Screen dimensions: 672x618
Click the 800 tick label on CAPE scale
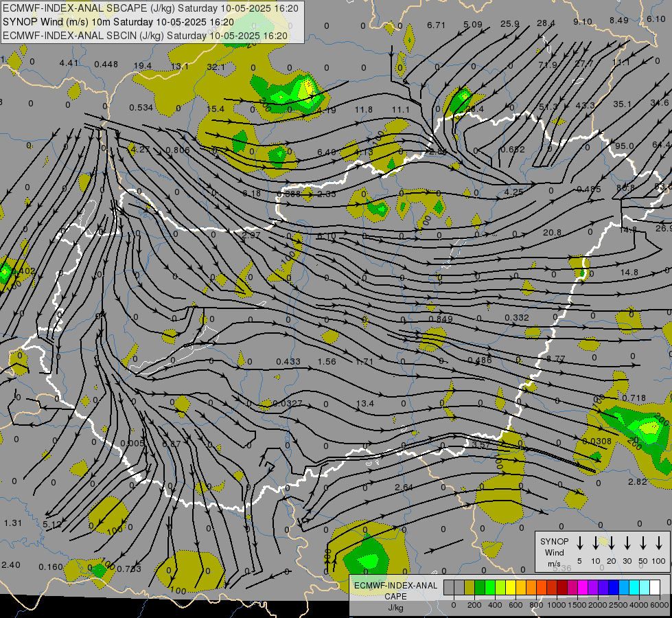click(x=536, y=605)
